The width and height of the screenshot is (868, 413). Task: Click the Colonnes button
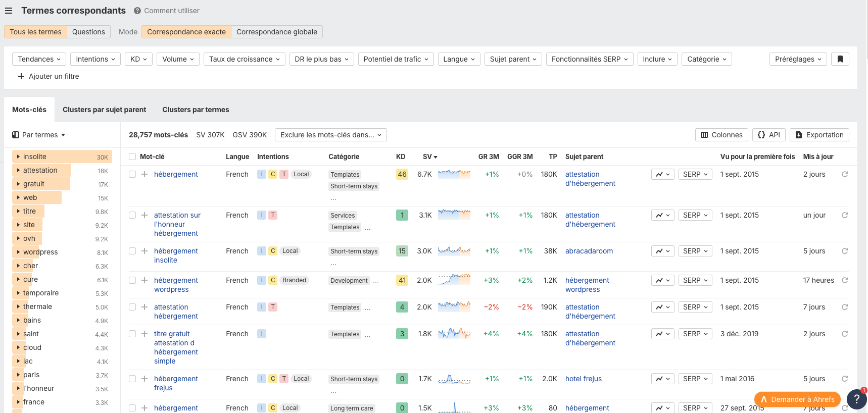tap(721, 135)
